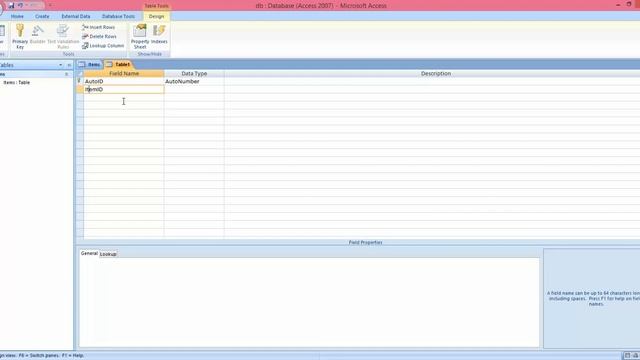The height and width of the screenshot is (360, 640).
Task: Select the ItemID row selector
Action: pyautogui.click(x=80, y=89)
